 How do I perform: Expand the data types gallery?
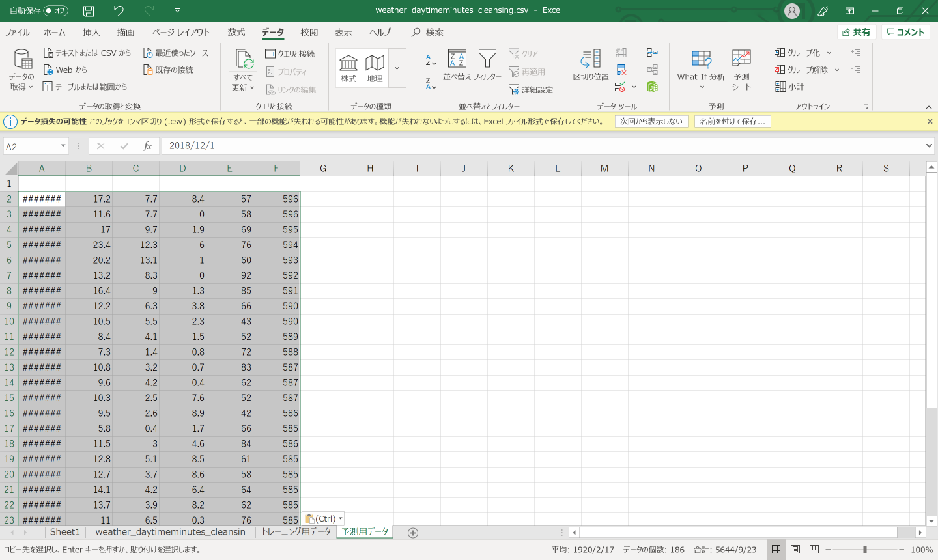pyautogui.click(x=397, y=68)
